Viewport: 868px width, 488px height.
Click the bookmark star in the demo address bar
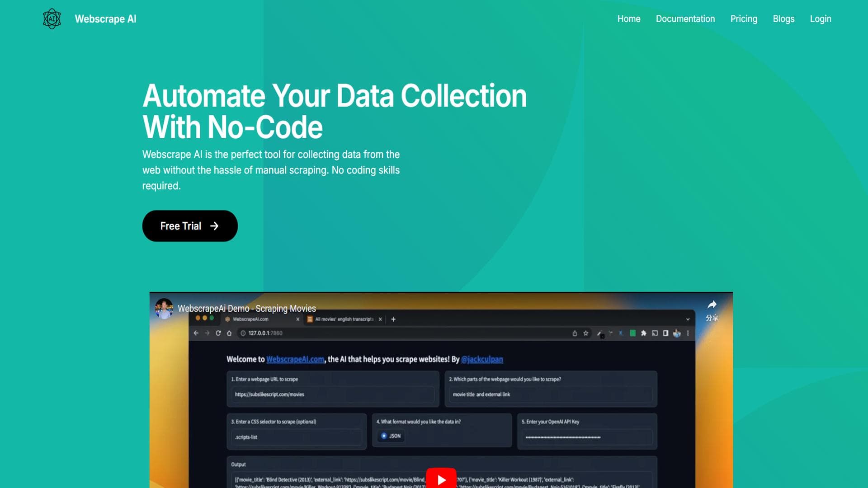point(586,333)
